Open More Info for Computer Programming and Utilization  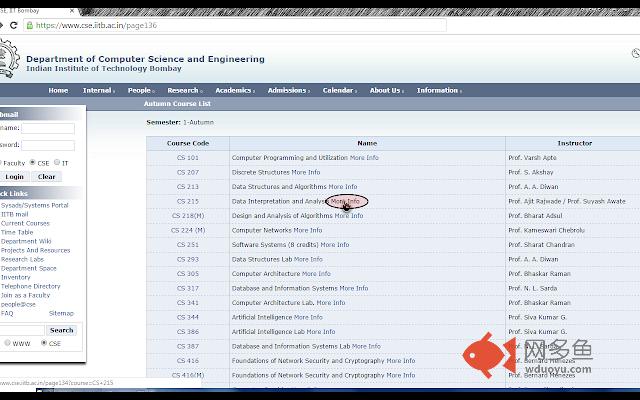(x=364, y=158)
